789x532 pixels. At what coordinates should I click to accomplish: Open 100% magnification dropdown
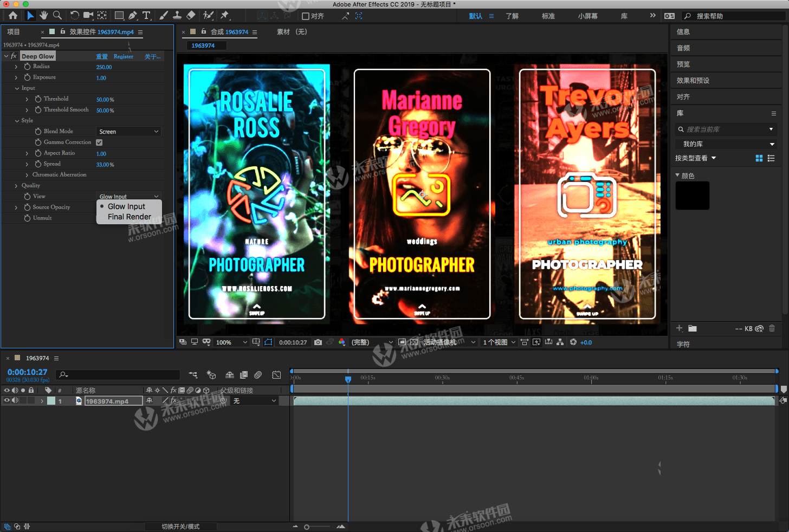[x=231, y=342]
